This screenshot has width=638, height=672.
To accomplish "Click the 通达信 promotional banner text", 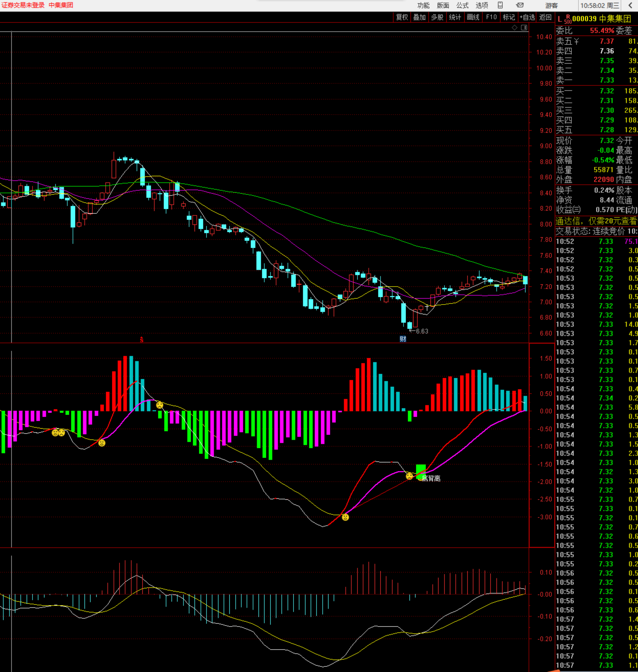I will point(596,221).
